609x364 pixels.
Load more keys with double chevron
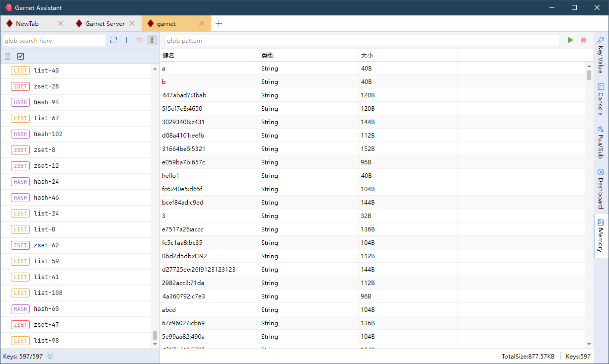click(50, 356)
